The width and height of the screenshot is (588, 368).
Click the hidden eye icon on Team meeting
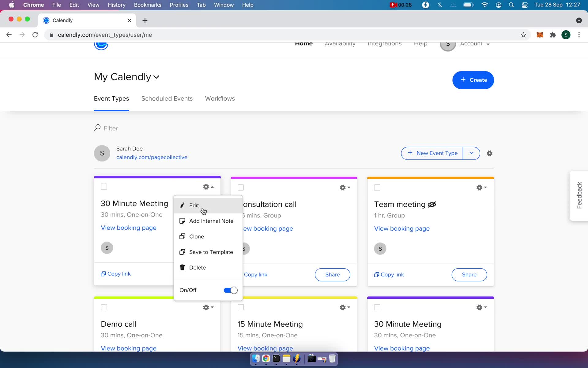pos(432,205)
